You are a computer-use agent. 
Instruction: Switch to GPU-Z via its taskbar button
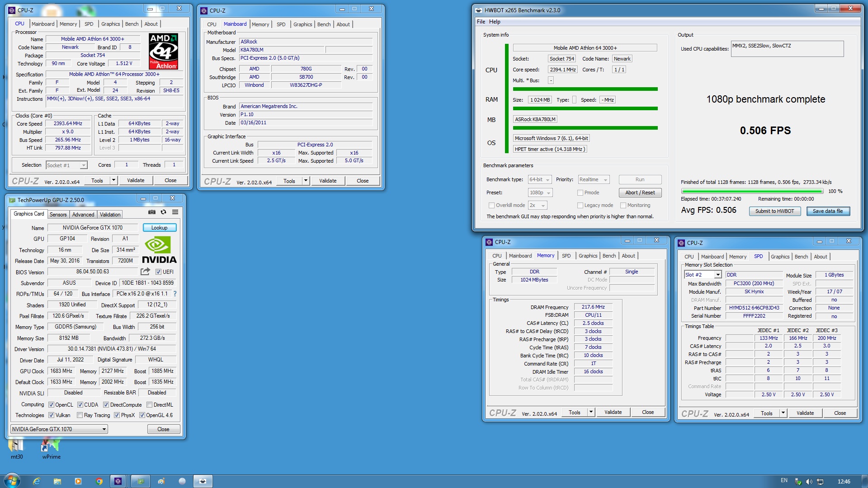[x=141, y=481]
